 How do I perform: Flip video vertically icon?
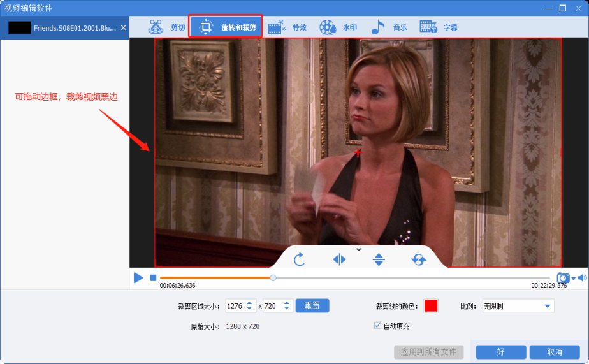point(379,259)
